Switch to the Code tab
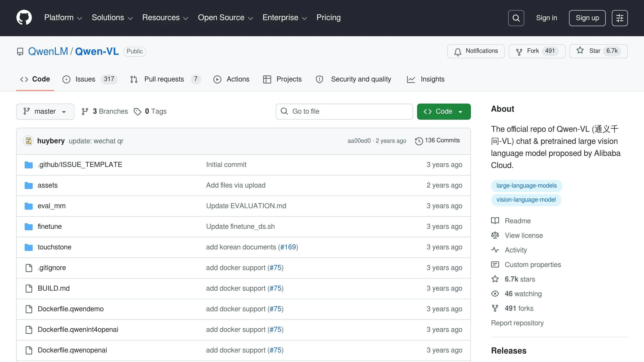Screen dimensions: 644x362 tap(35, 79)
